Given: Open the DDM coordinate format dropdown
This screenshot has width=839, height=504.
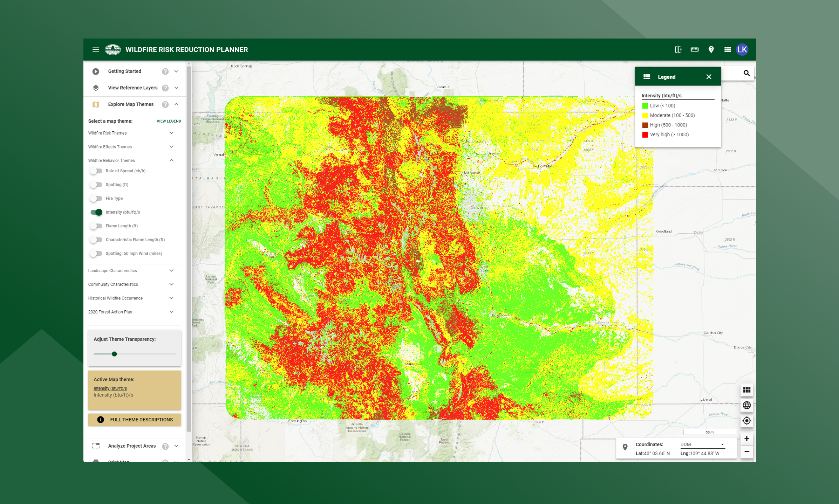Looking at the screenshot, I should [702, 445].
